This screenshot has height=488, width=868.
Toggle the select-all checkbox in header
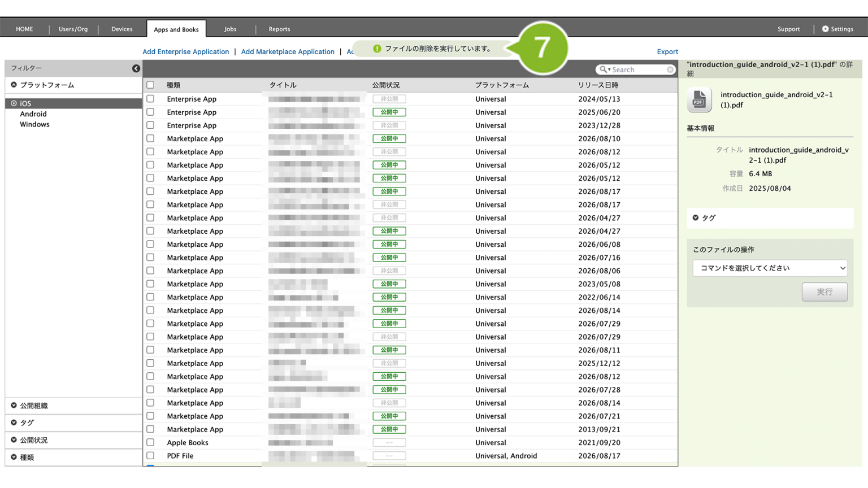click(x=150, y=85)
